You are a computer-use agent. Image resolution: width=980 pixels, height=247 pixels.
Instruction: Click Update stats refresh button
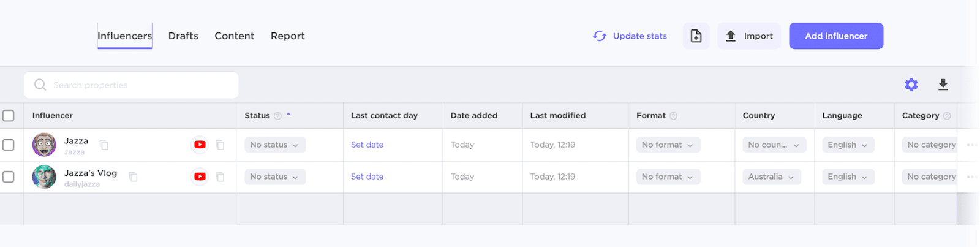click(x=630, y=36)
